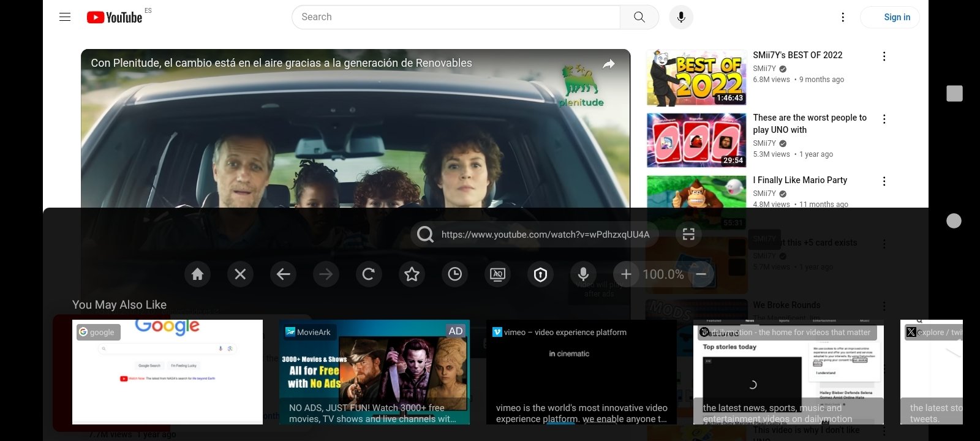Toggle the ad blocker screen icon
980x441 pixels.
(497, 274)
